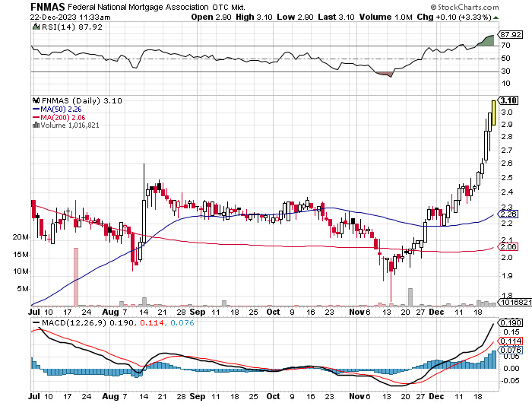Click 'Federal National Mortgage Association' title text
Viewport: 532px width, 403px height.
point(138,7)
